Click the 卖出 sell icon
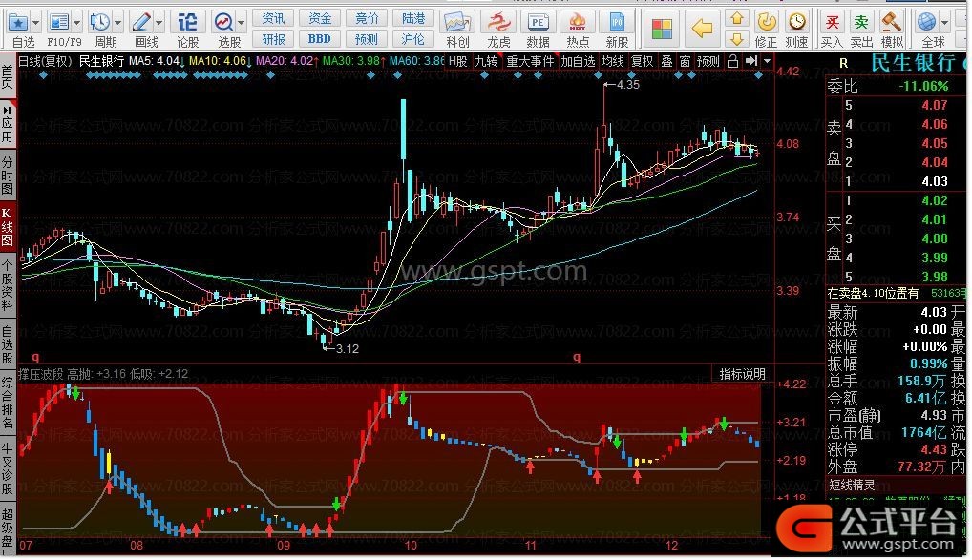 (x=861, y=22)
